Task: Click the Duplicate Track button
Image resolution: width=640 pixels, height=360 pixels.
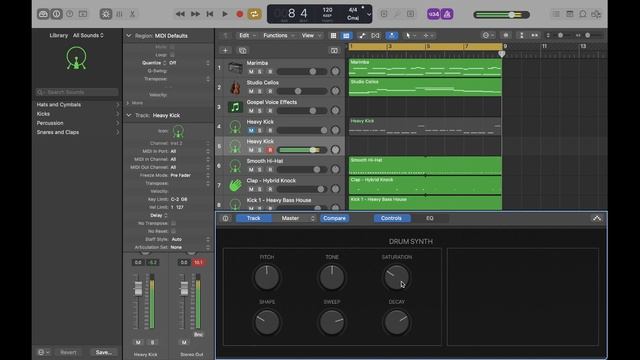Action: pyautogui.click(x=242, y=51)
